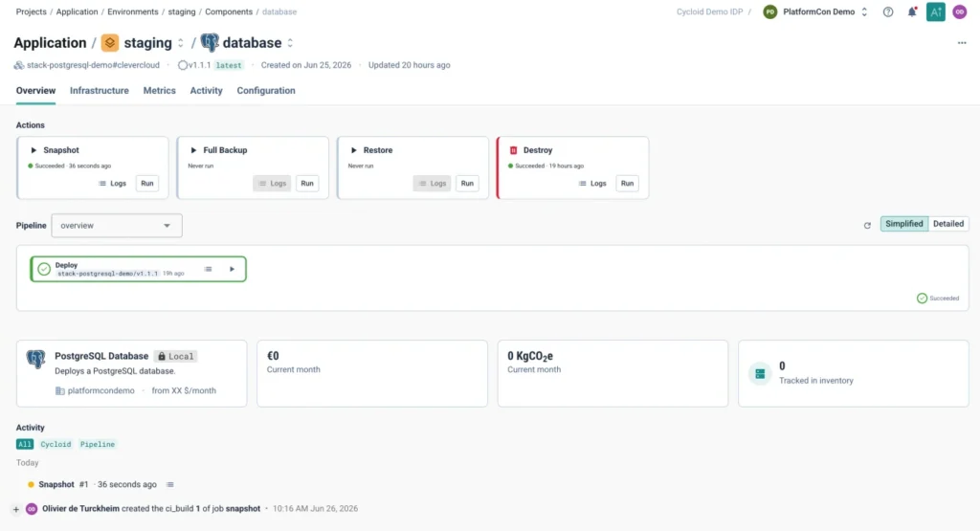Click the inventory server icon
Image resolution: width=980 pixels, height=531 pixels.
(x=760, y=373)
